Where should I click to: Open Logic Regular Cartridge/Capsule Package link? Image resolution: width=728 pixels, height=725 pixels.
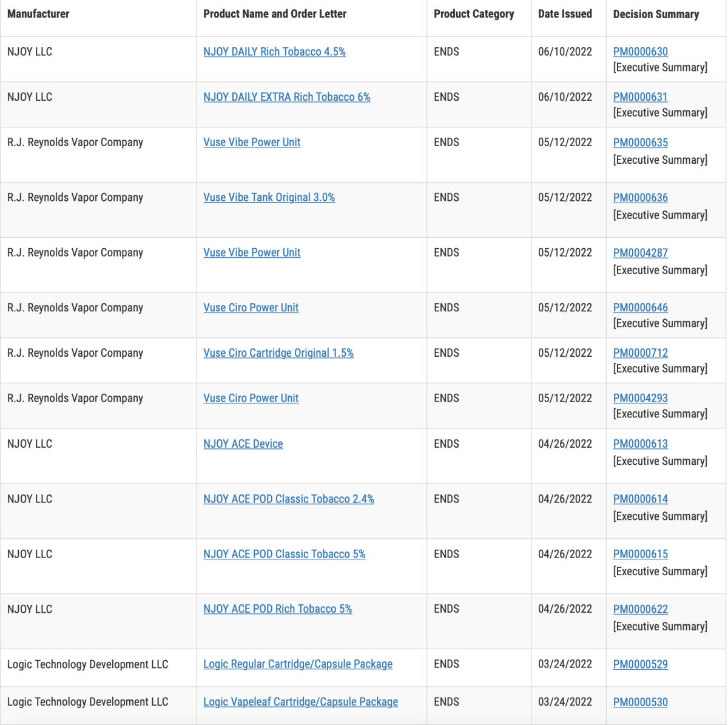coord(298,664)
